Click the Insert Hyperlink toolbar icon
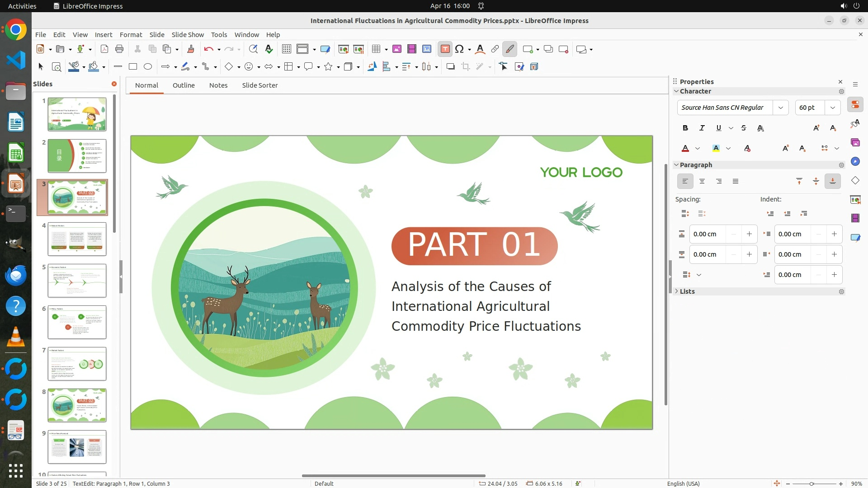The height and width of the screenshot is (488, 868). (495, 49)
